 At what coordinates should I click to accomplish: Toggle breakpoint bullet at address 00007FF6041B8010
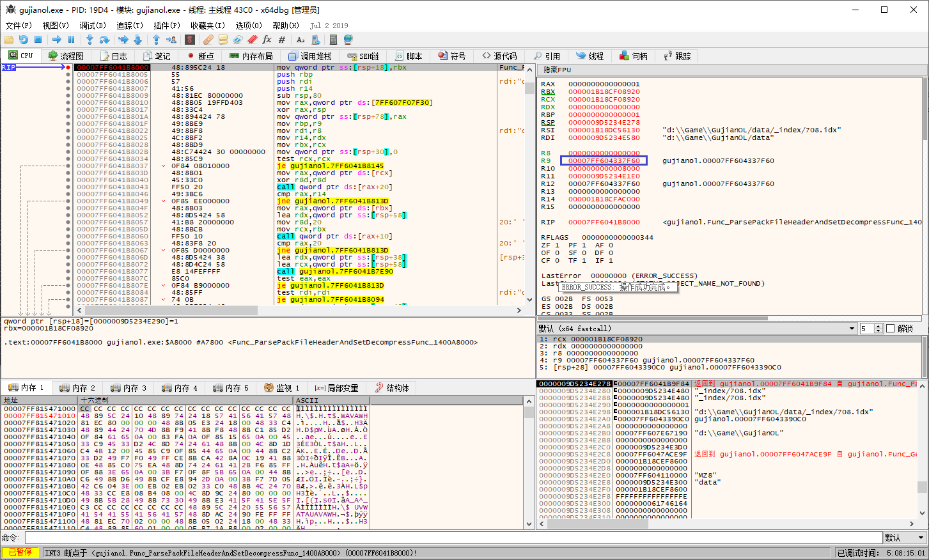pos(68,103)
